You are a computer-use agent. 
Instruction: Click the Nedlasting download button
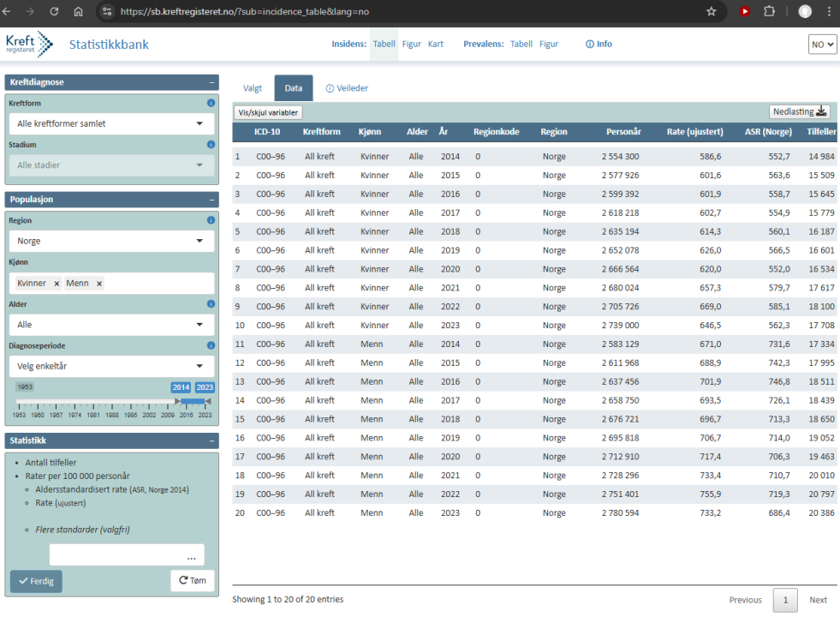click(800, 111)
